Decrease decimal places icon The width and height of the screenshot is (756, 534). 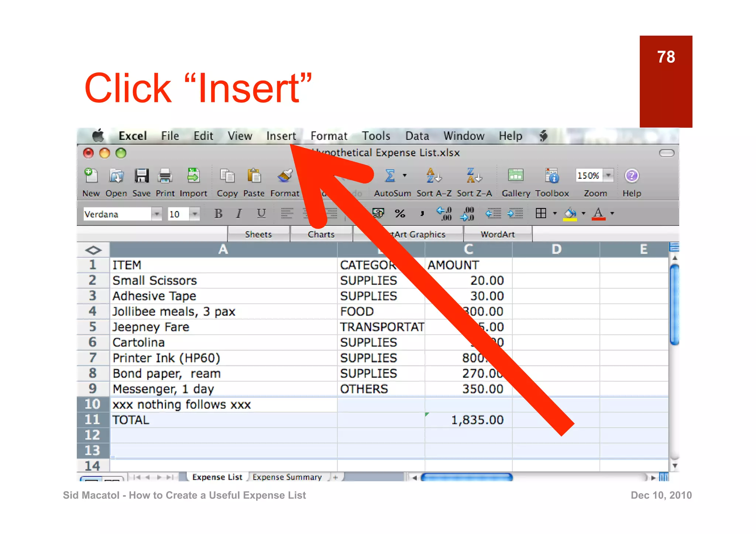coord(467,213)
